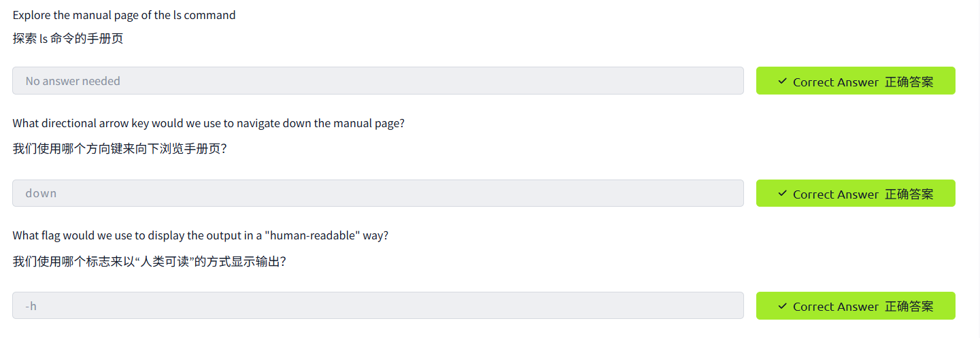Image resolution: width=980 pixels, height=338 pixels.
Task: Click '正确答案' label next to the 'down' answer
Action: pos(909,194)
